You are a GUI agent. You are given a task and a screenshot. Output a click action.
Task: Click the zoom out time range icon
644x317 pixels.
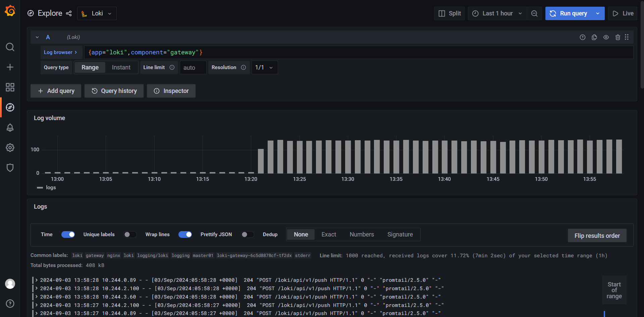point(534,13)
